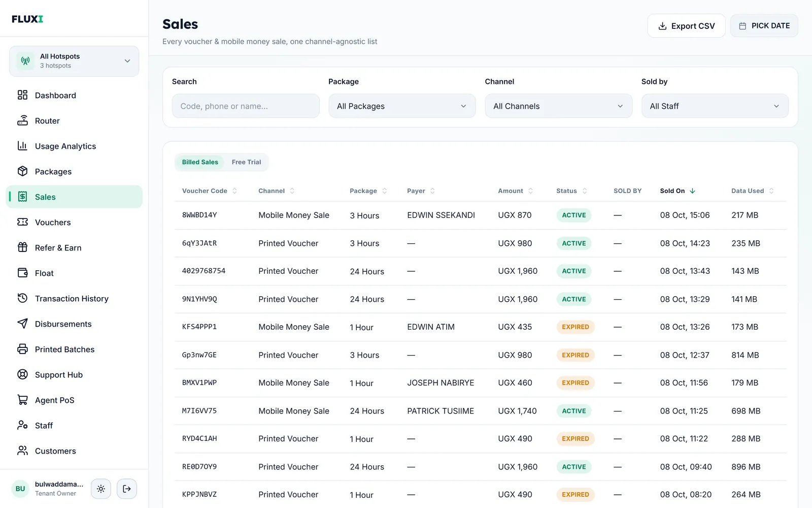Sort table by Data Used column
The width and height of the screenshot is (812, 508).
(753, 191)
